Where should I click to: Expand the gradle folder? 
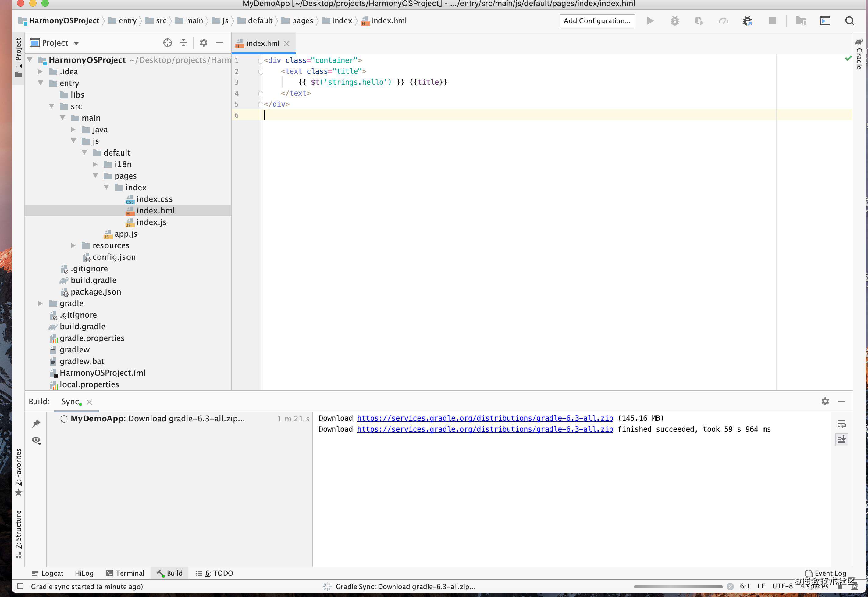click(40, 303)
